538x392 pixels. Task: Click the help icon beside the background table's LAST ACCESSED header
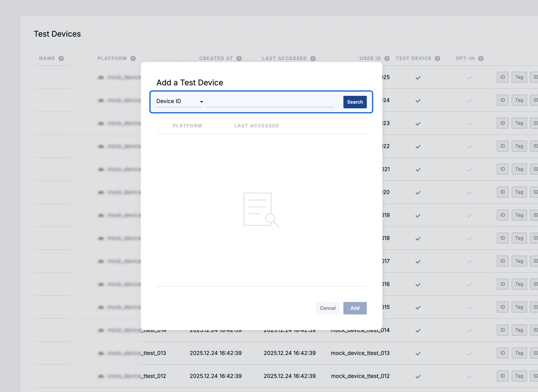[313, 58]
